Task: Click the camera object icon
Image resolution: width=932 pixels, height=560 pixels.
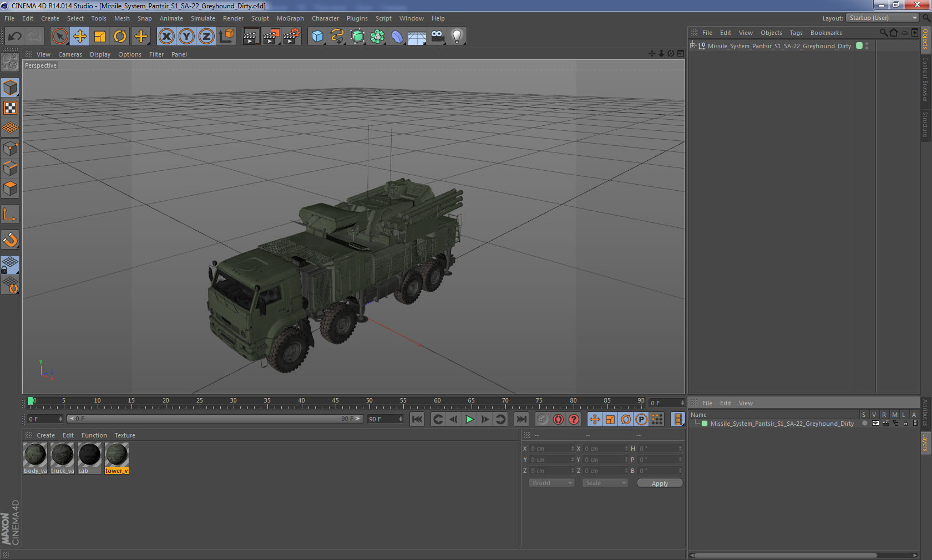Action: click(x=437, y=37)
